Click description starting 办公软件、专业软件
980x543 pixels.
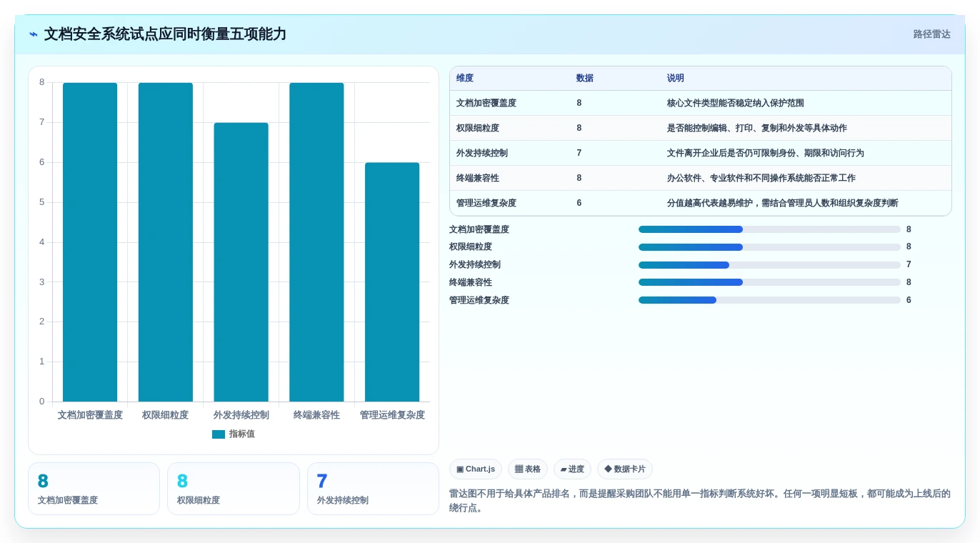click(761, 178)
